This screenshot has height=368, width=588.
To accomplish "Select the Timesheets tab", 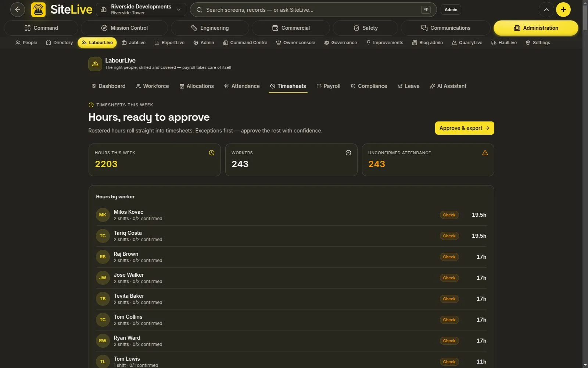I will pos(288,86).
